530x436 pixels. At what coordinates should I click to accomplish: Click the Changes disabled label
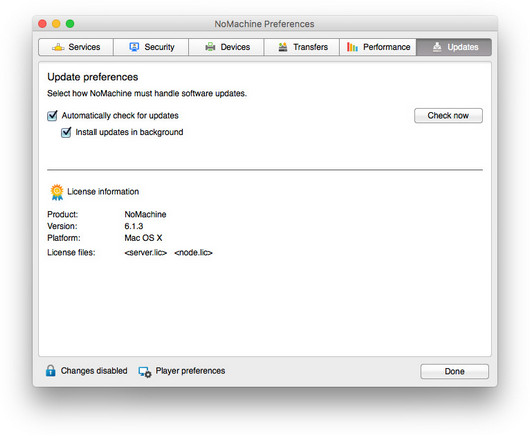[94, 371]
